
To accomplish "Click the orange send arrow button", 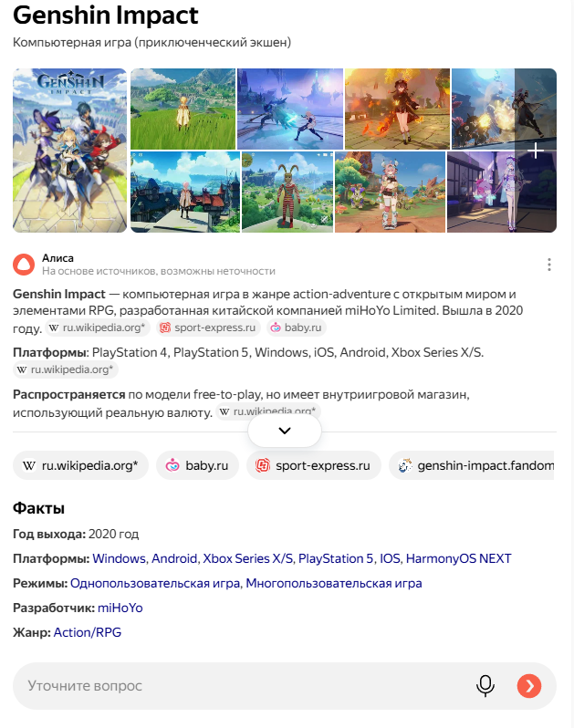I will 529,686.
